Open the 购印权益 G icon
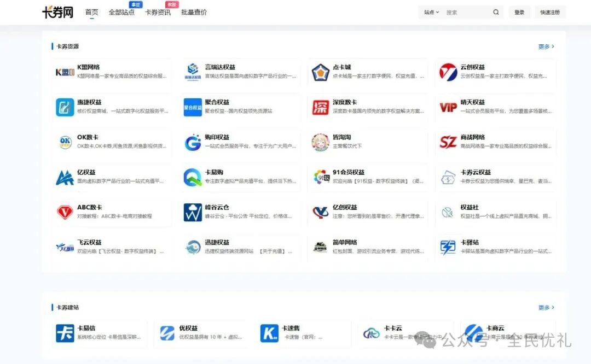 tap(193, 142)
